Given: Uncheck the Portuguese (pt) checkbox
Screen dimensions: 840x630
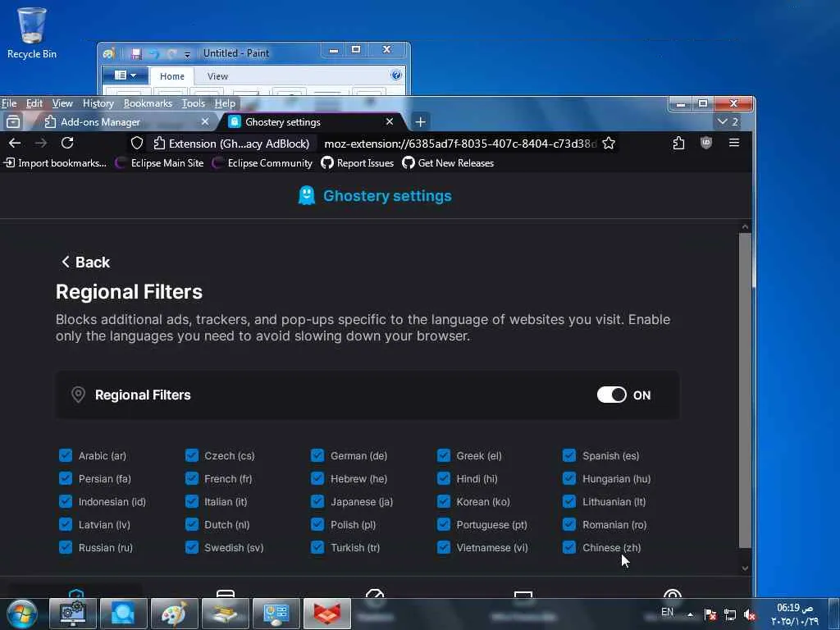Looking at the screenshot, I should [x=444, y=524].
